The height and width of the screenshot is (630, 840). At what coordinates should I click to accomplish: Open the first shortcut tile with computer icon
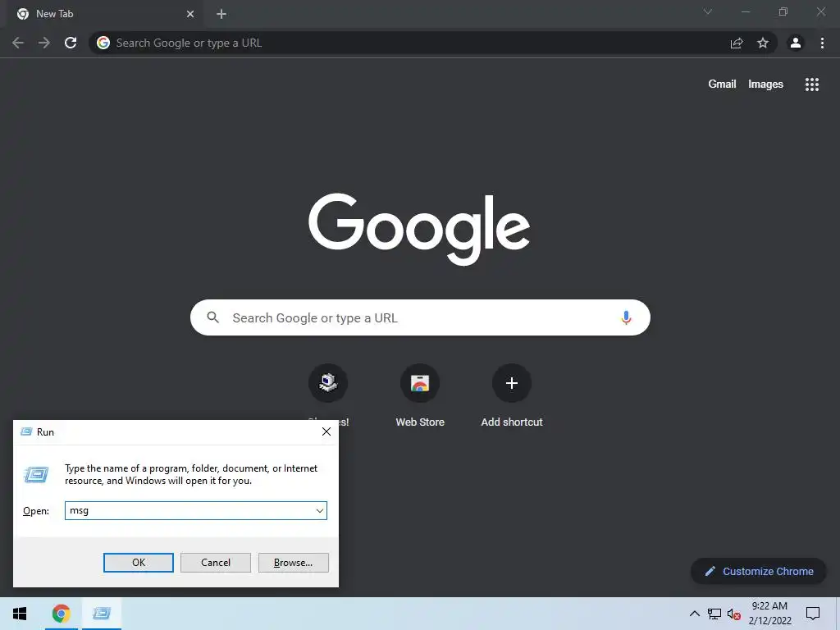328,382
